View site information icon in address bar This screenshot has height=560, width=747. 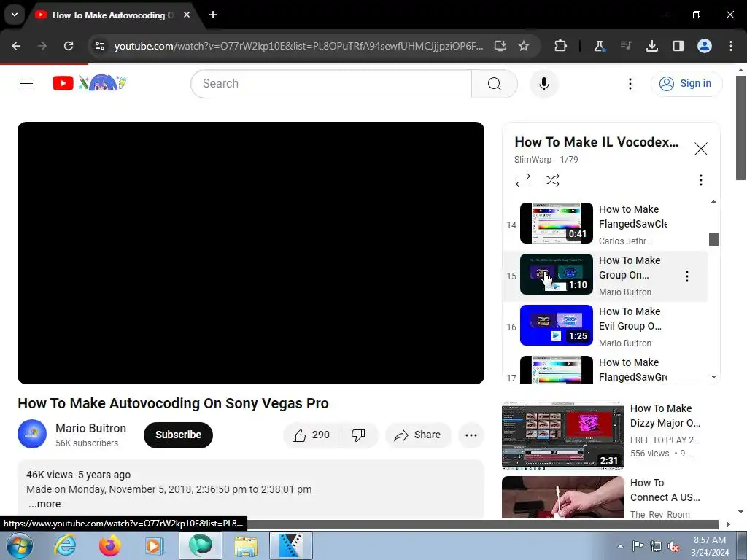coord(99,46)
